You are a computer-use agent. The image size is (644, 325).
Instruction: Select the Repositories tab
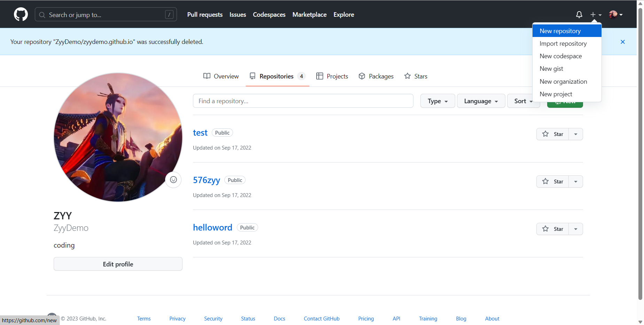pos(277,76)
